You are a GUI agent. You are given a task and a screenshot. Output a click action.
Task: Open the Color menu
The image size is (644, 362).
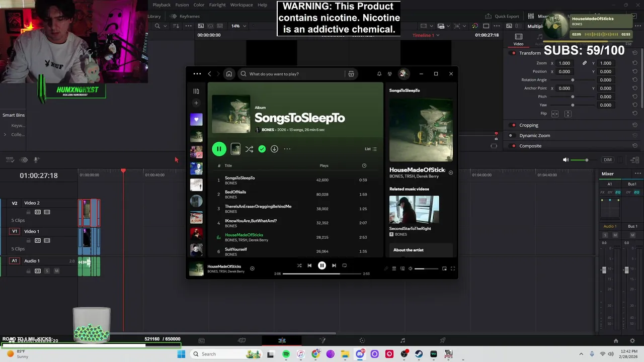(x=199, y=5)
